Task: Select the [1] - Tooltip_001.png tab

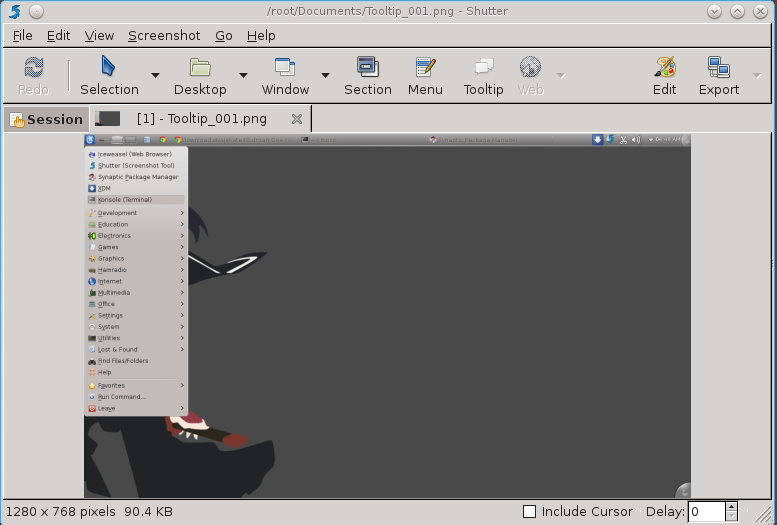Action: [x=202, y=119]
